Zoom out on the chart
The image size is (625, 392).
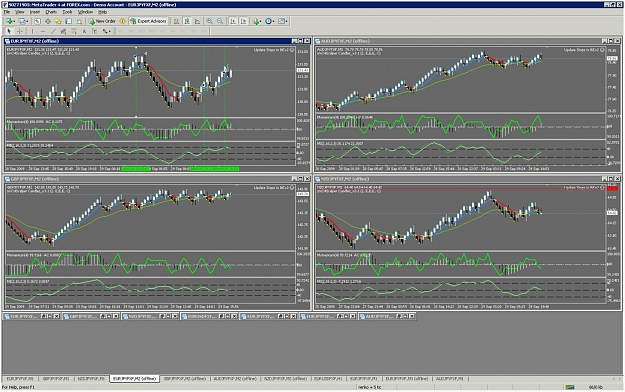[x=220, y=21]
